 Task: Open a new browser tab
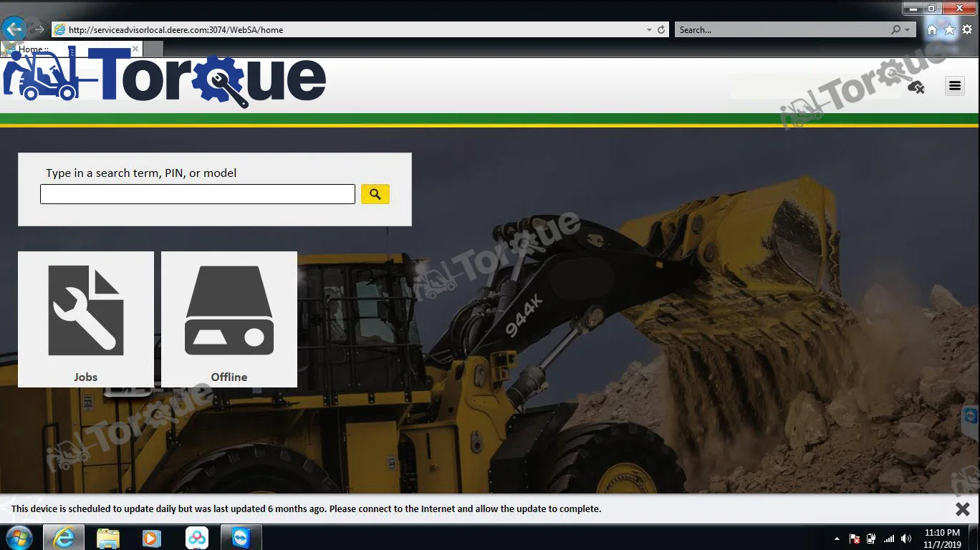point(153,49)
